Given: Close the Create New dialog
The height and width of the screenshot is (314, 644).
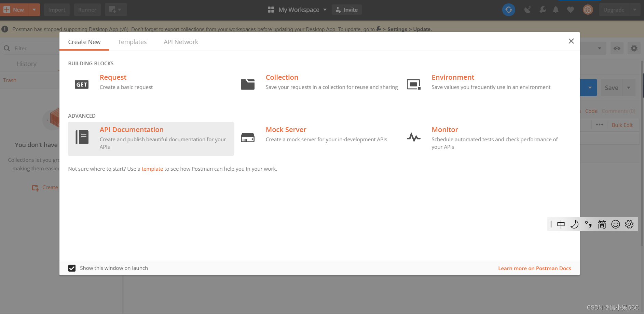Looking at the screenshot, I should [571, 41].
